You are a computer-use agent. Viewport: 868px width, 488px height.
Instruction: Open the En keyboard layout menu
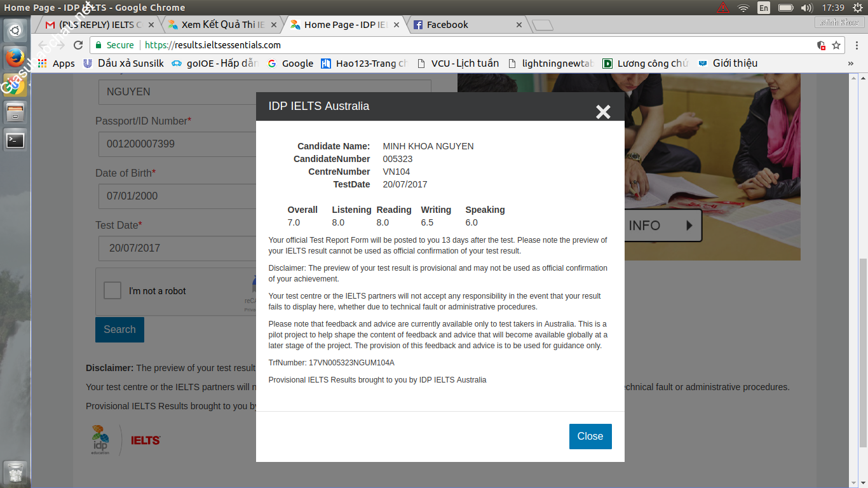[x=763, y=8]
